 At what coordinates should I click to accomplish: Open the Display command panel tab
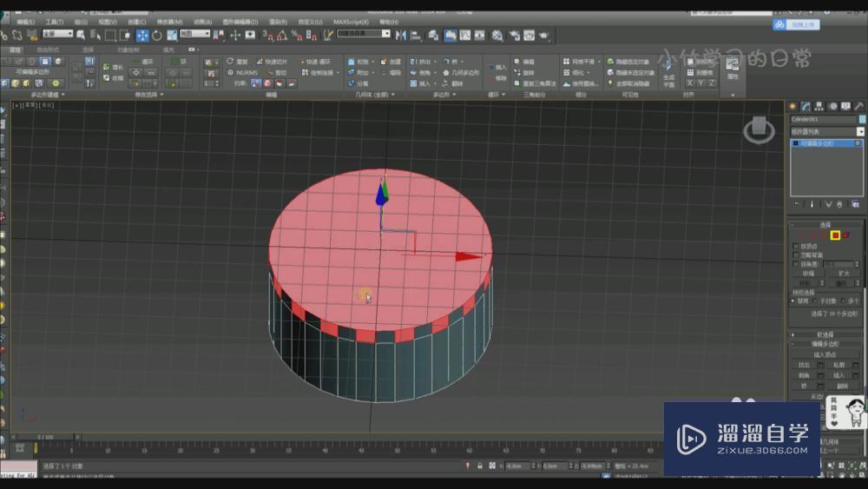coord(845,106)
